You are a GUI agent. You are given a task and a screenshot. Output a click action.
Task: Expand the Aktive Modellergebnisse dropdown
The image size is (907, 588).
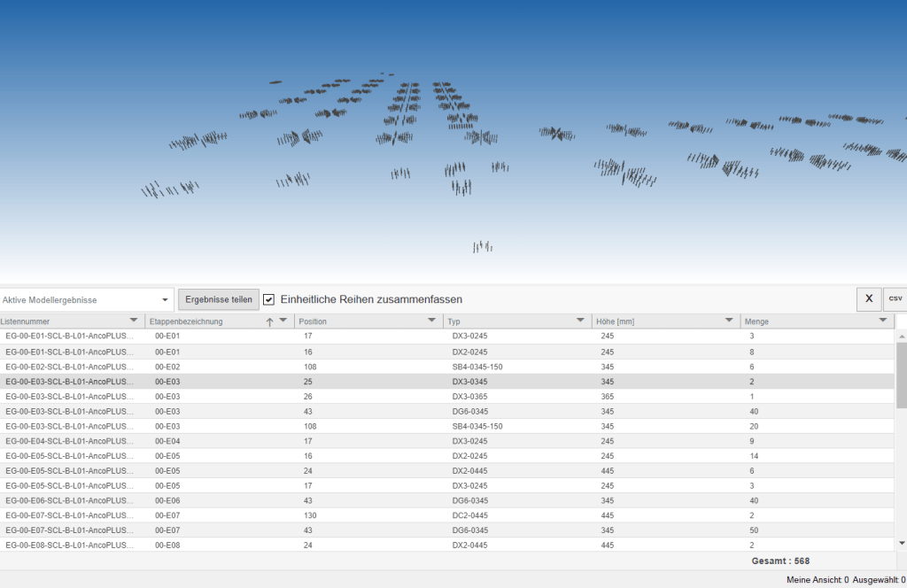(x=165, y=300)
